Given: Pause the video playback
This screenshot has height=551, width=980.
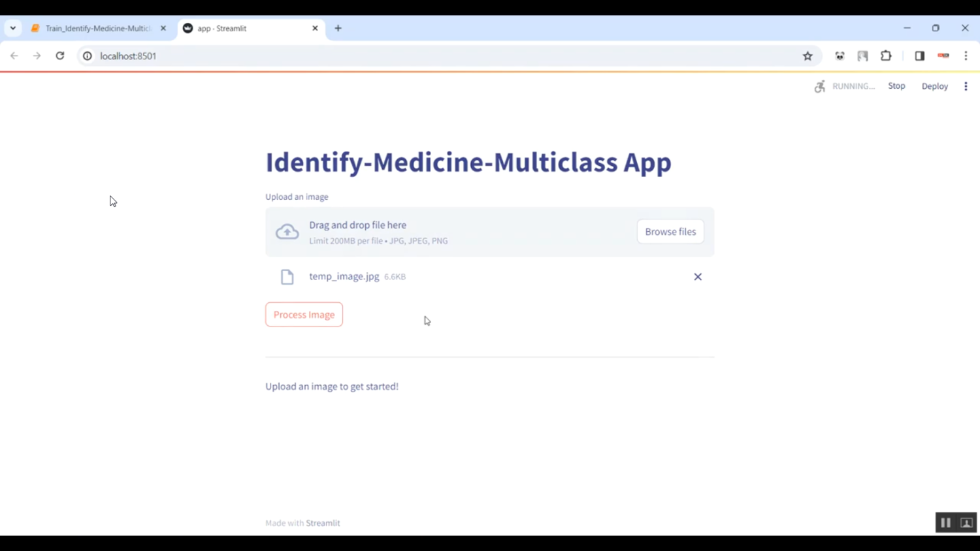Looking at the screenshot, I should pos(945,523).
